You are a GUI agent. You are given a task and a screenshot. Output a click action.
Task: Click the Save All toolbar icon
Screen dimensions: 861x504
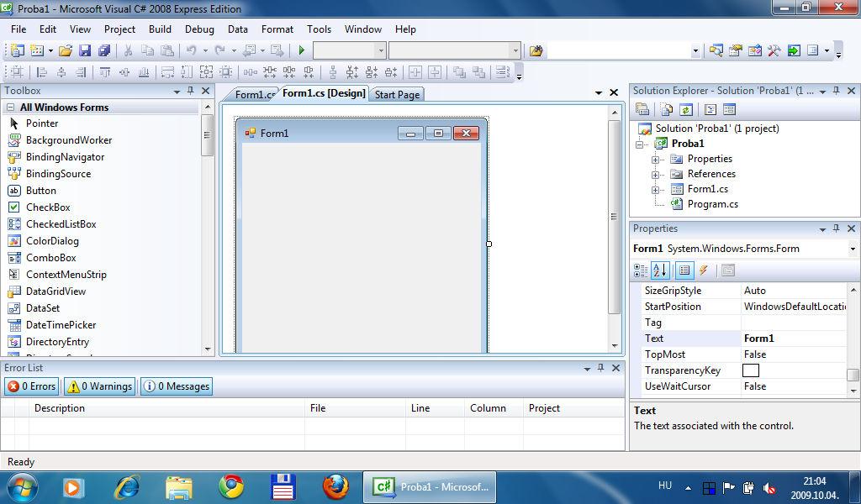103,50
